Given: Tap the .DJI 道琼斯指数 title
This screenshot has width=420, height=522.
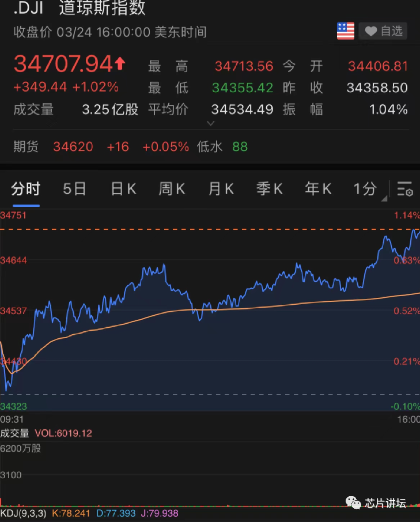Looking at the screenshot, I should point(79,7).
